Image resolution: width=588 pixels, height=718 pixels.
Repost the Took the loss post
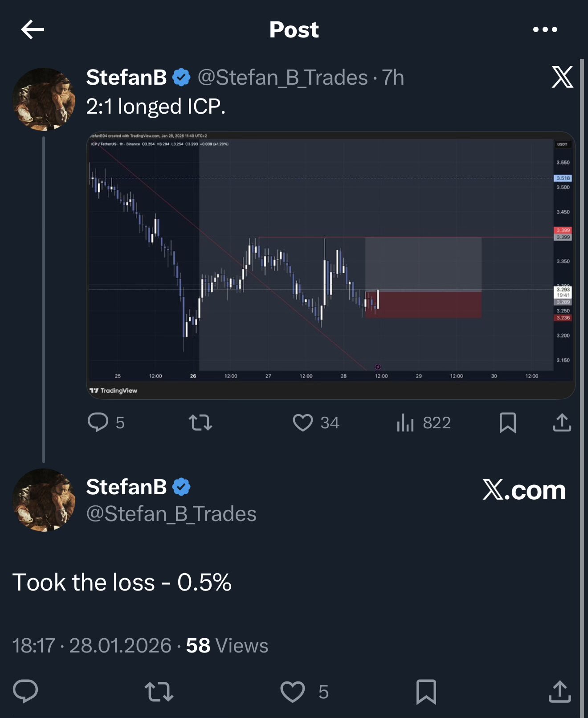point(159,691)
